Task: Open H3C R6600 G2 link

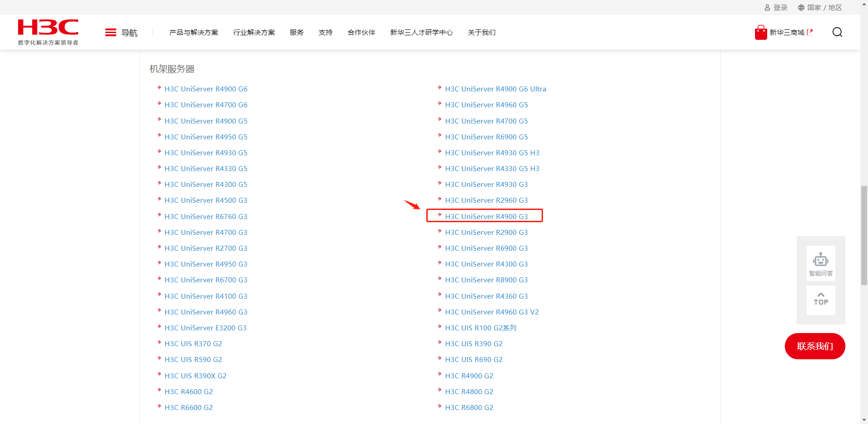Action: (189, 408)
